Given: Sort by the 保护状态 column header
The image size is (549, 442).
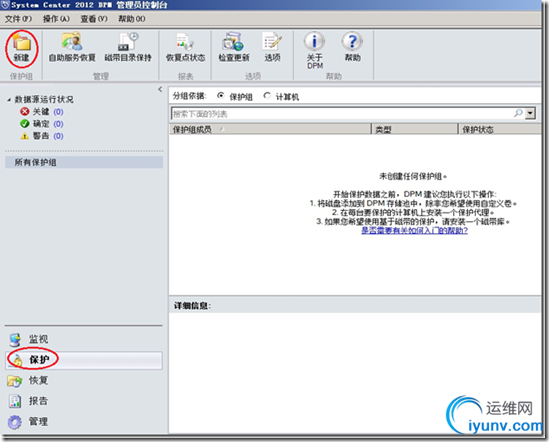Looking at the screenshot, I should click(x=500, y=129).
